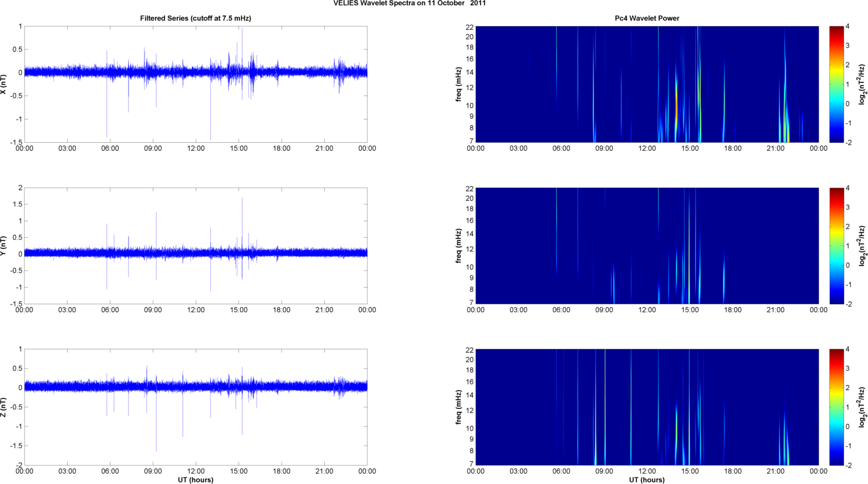Click the VELIES Wavelet Spectra main title
The image size is (868, 484).
410,3
